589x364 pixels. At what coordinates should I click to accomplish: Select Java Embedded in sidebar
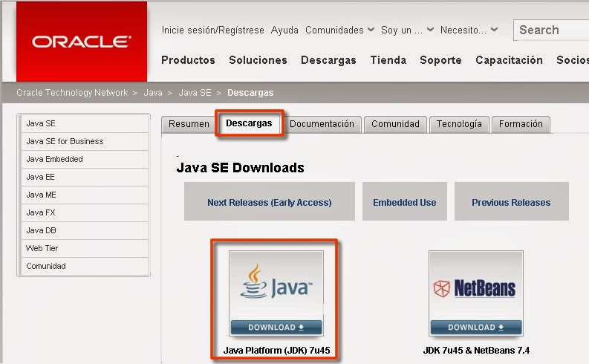click(85, 159)
